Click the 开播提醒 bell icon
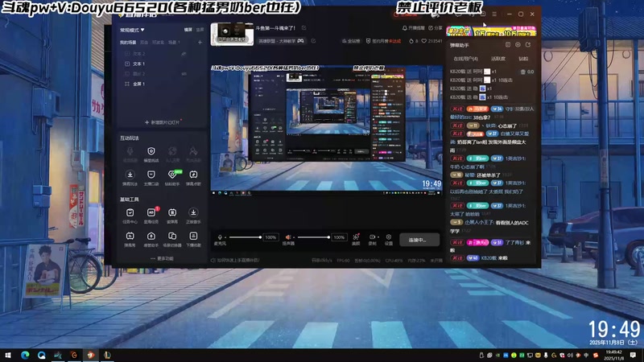 [405, 28]
